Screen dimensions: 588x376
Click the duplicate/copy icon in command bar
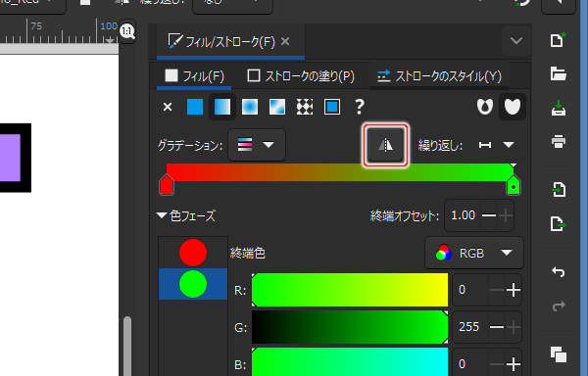point(559,354)
